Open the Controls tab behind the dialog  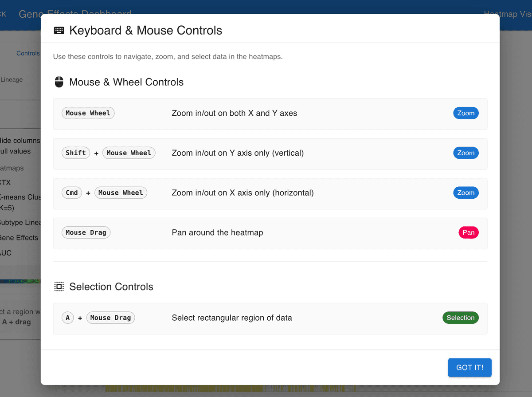click(x=28, y=53)
